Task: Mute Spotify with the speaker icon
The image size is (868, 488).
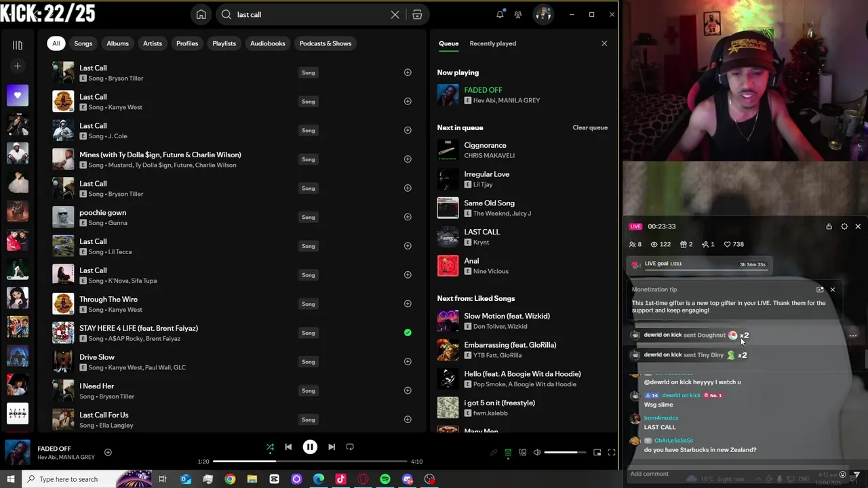Action: point(537,453)
